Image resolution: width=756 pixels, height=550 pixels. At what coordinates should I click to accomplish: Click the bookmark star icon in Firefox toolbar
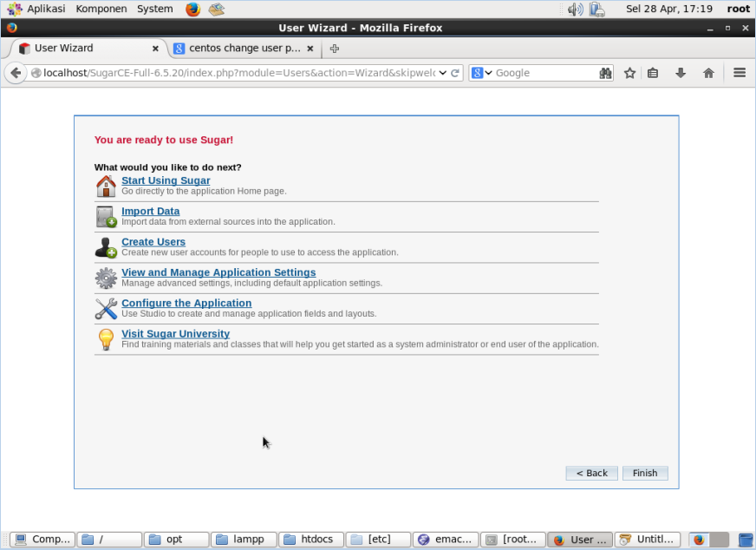tap(630, 73)
